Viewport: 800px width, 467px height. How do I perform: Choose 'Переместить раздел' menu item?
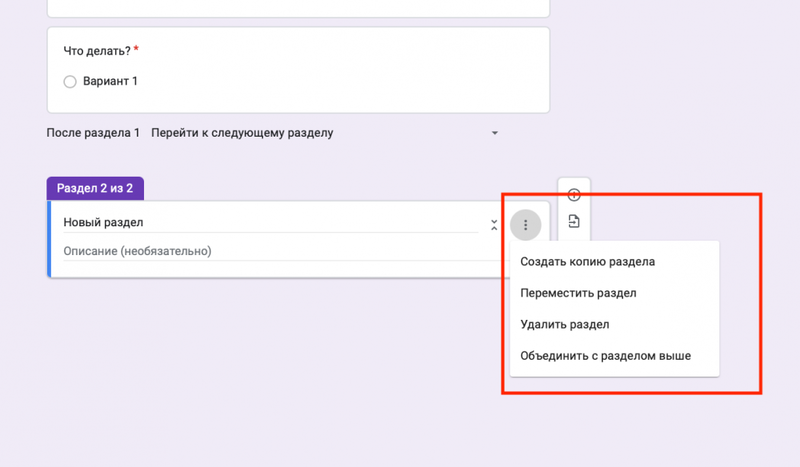[614, 293]
